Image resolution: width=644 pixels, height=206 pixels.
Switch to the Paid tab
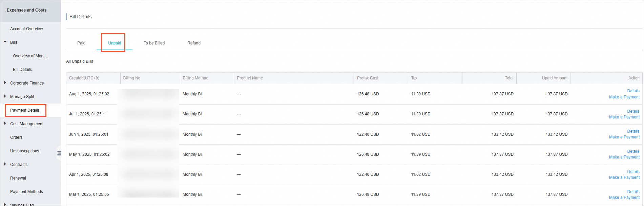tap(81, 43)
